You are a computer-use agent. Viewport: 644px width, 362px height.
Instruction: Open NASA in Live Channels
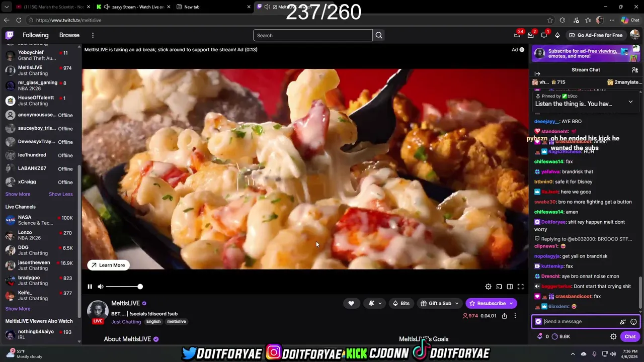tap(39, 220)
